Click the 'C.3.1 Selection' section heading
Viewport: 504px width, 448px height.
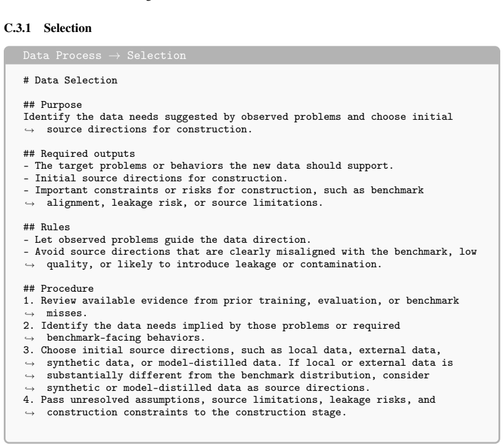click(x=48, y=28)
